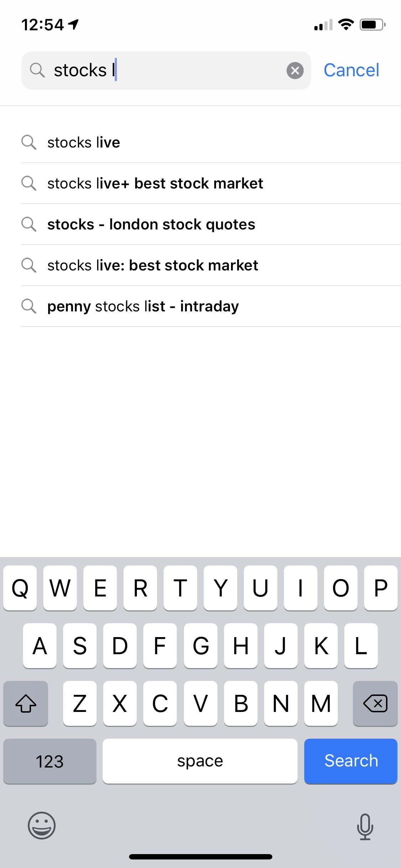This screenshot has height=868, width=401.
Task: Open 'penny stocks list - intraday' suggestion
Action: click(x=143, y=306)
